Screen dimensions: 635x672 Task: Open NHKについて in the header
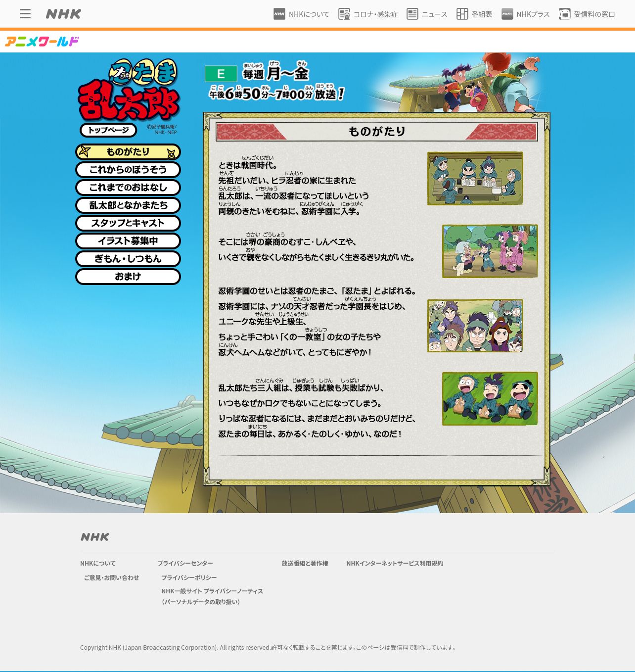point(301,14)
